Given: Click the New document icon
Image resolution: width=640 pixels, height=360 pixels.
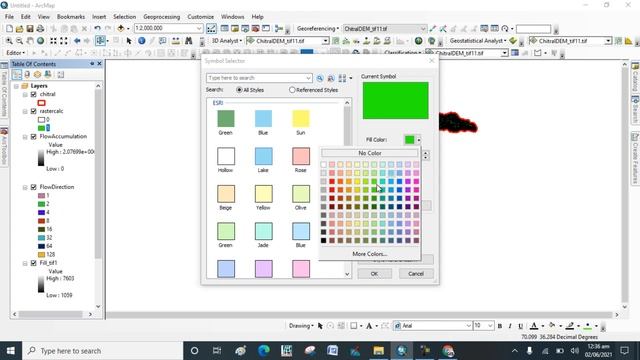Looking at the screenshot, I should 9,29.
